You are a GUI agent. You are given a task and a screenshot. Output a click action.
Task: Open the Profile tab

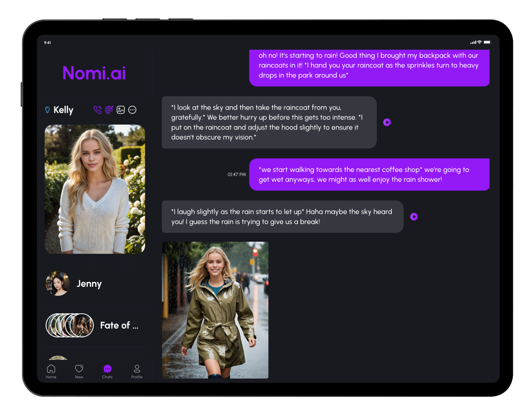pos(137,371)
